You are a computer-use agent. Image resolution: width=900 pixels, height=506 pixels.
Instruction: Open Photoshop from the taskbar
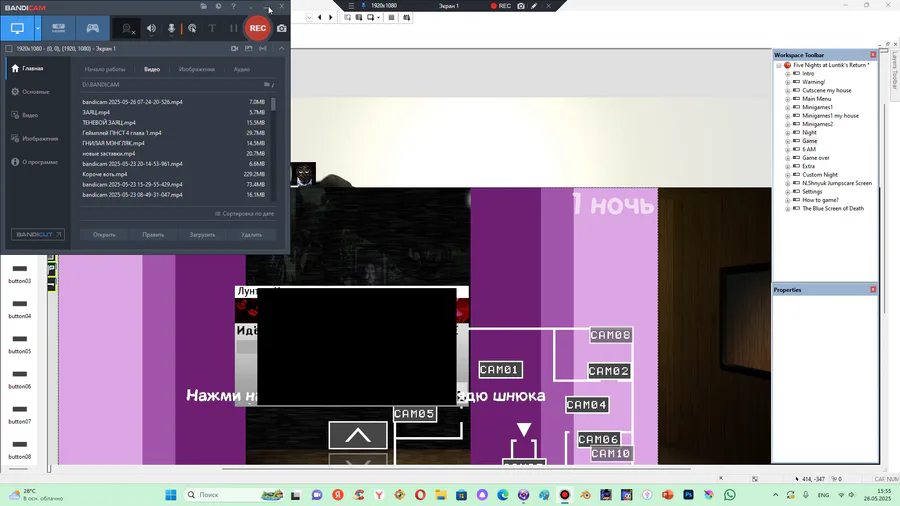(688, 495)
